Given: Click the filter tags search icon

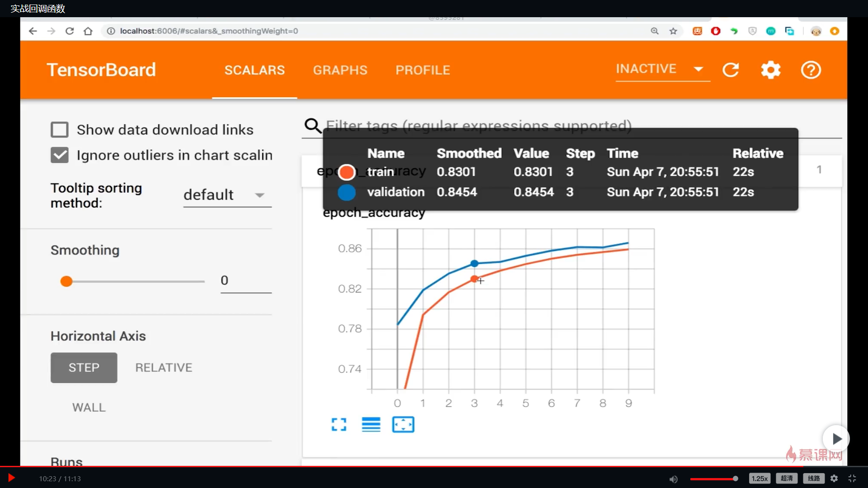Looking at the screenshot, I should click(x=313, y=125).
